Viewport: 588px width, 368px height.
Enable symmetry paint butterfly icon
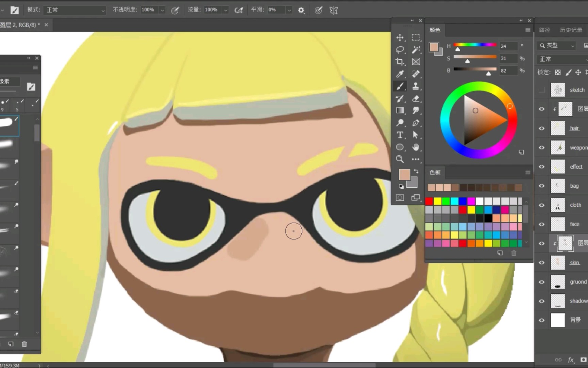tap(333, 10)
